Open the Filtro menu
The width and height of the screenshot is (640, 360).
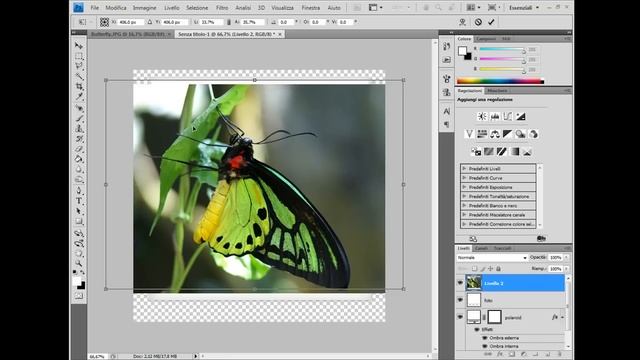point(222,8)
